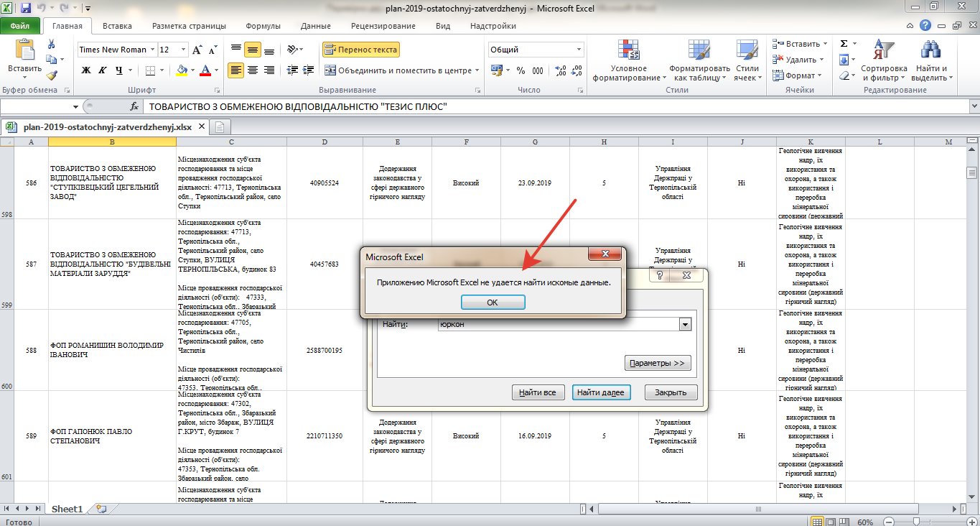Switch to Page Layout view in status bar

pos(831,521)
